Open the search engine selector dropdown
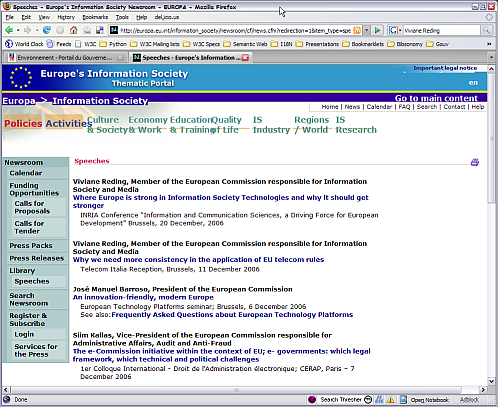The image size is (498, 407). point(395,30)
